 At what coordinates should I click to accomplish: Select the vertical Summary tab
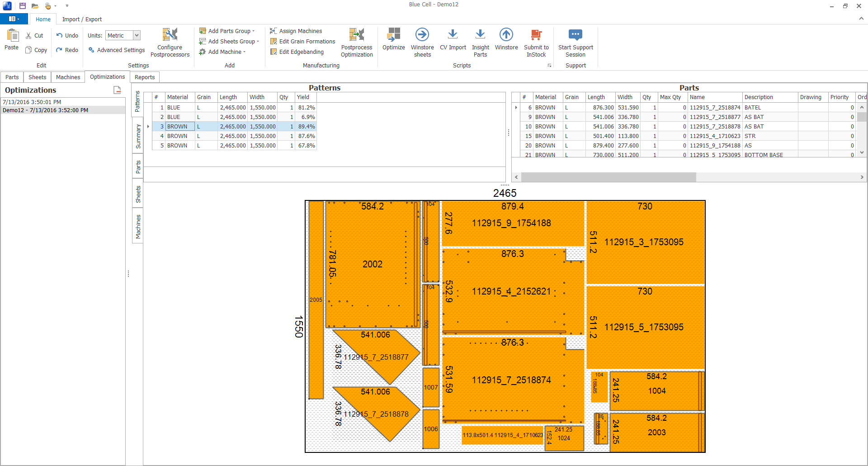pos(138,136)
